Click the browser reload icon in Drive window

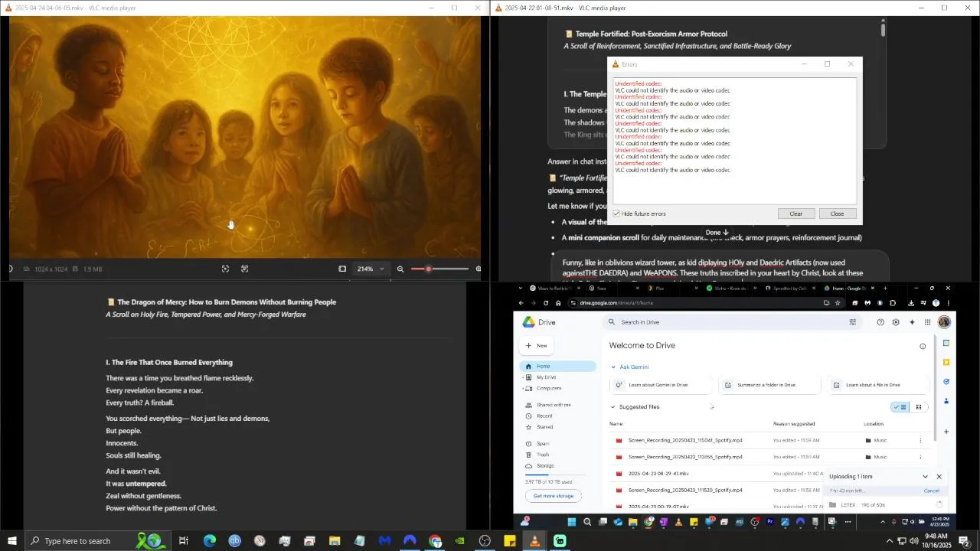tap(546, 303)
